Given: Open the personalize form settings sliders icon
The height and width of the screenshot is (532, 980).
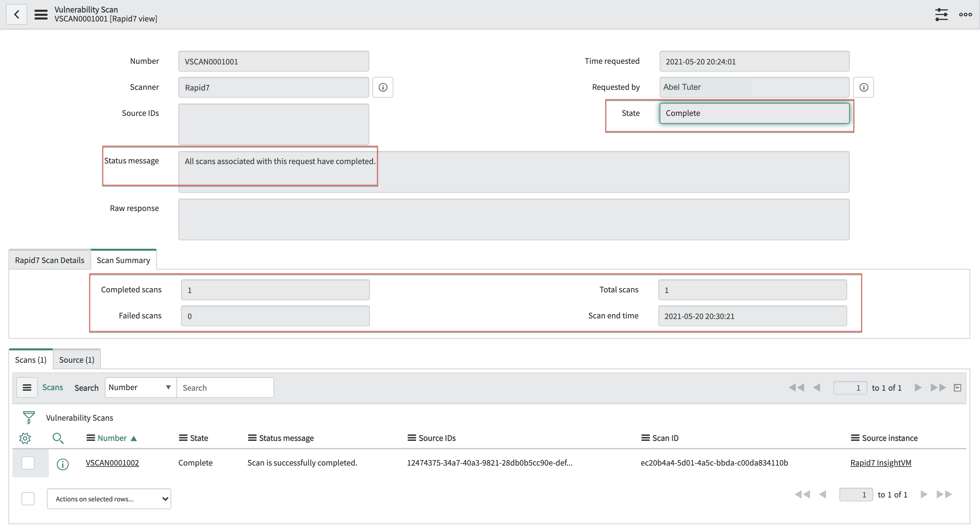Looking at the screenshot, I should click(942, 14).
